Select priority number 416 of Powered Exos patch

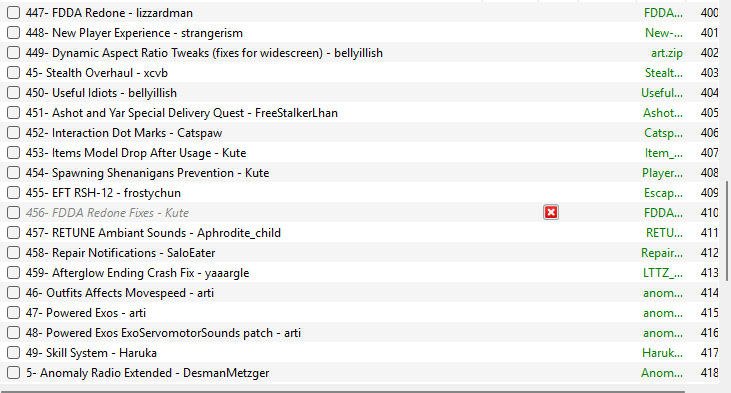(709, 333)
